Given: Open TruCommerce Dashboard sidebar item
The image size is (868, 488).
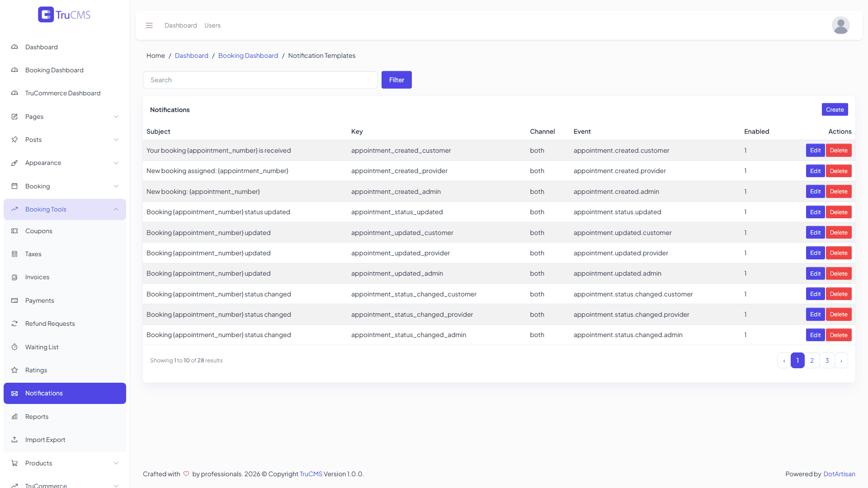Looking at the screenshot, I should pyautogui.click(x=65, y=93).
